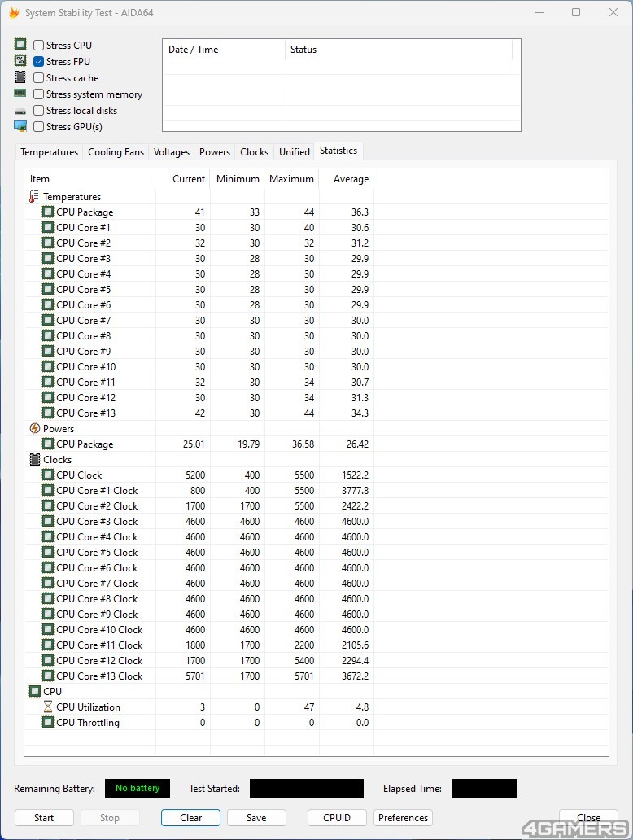Click the Minimum column header

pos(238,179)
